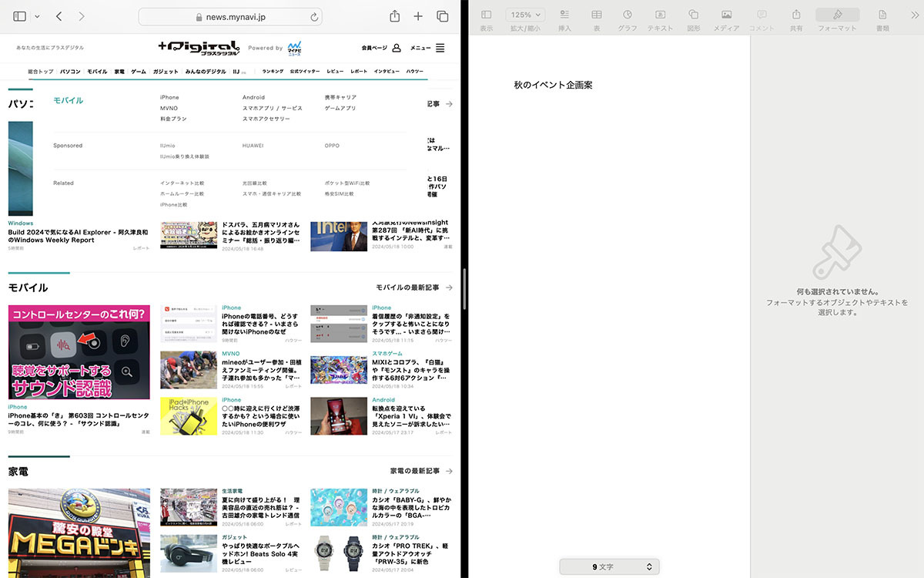Screen dimensions: 924x578
Task: Open 公式ツイッター link
Action: (x=305, y=71)
